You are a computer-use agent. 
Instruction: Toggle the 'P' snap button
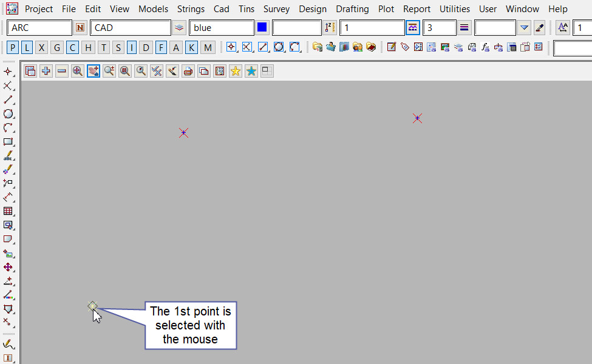click(13, 47)
